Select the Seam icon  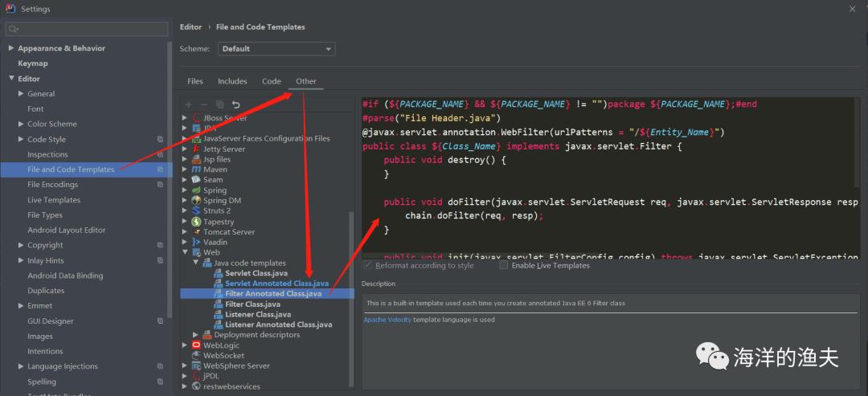pyautogui.click(x=196, y=180)
